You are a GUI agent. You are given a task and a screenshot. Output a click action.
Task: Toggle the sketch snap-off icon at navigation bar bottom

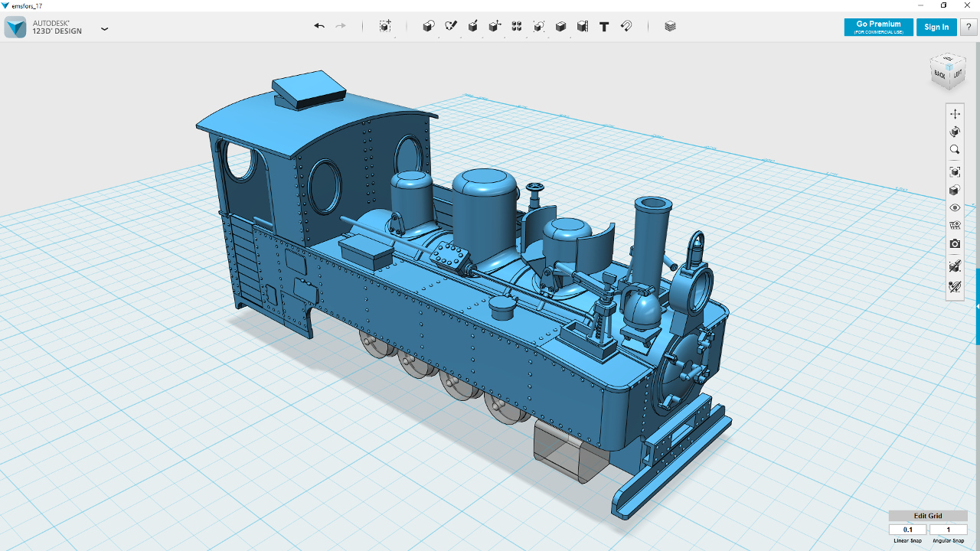pyautogui.click(x=955, y=287)
